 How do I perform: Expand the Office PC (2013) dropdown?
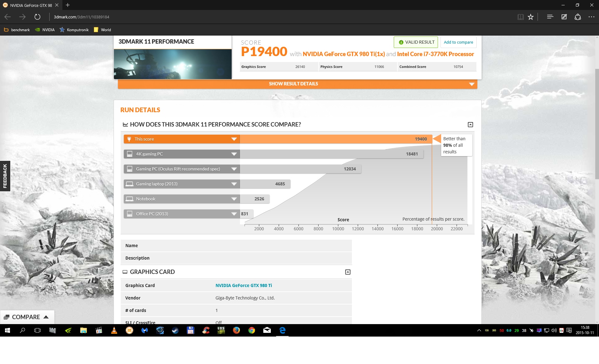pos(234,214)
